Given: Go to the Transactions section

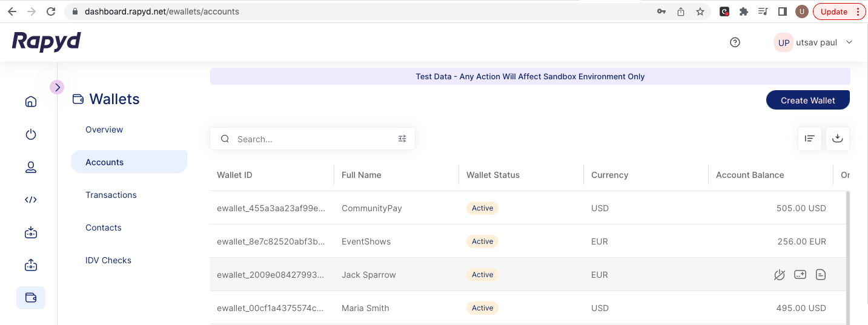Looking at the screenshot, I should pos(111,195).
